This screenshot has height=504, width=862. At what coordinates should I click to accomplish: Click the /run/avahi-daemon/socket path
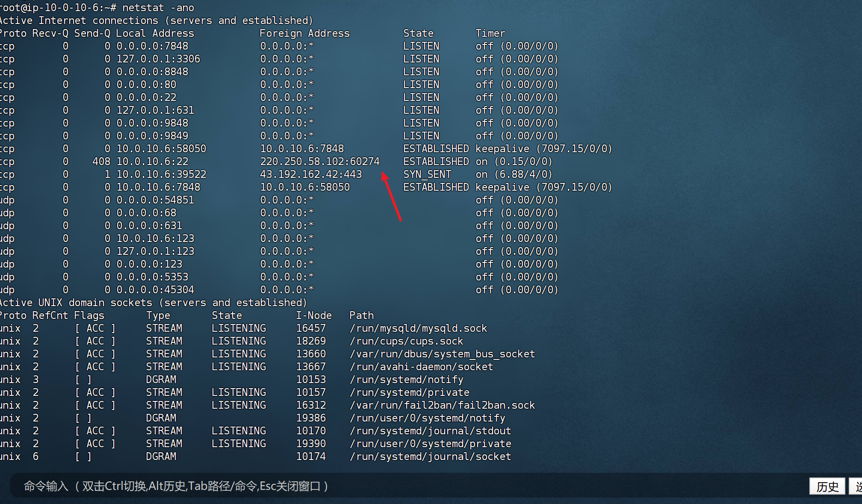point(421,367)
